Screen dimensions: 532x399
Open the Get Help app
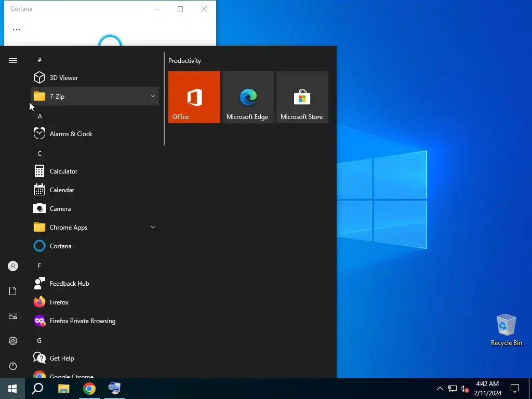point(95,357)
